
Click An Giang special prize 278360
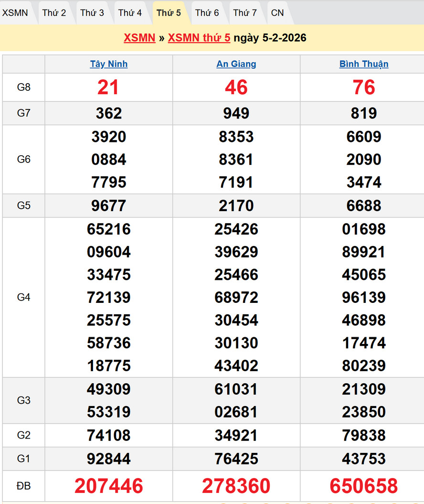tap(236, 486)
